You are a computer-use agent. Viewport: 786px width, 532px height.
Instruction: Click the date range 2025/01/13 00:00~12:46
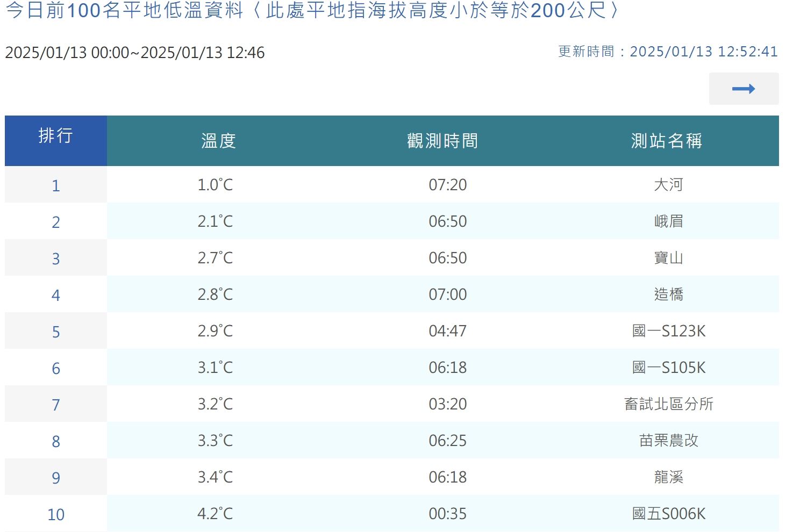(x=135, y=53)
